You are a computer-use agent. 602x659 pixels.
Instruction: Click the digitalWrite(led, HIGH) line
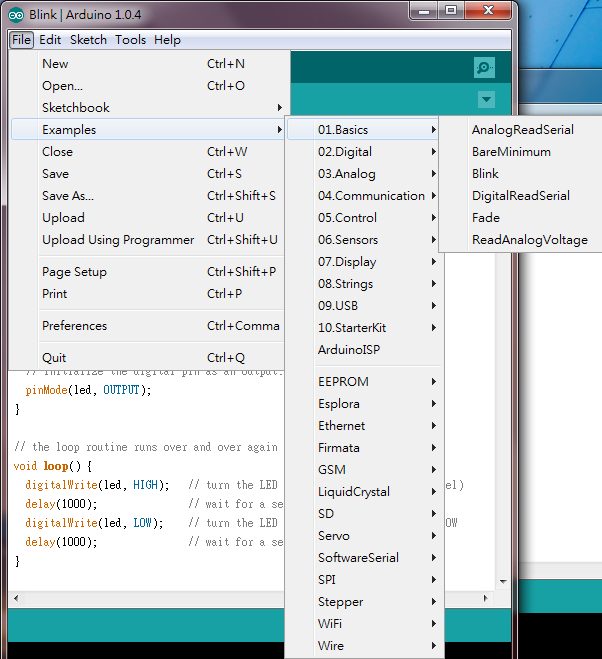point(97,485)
